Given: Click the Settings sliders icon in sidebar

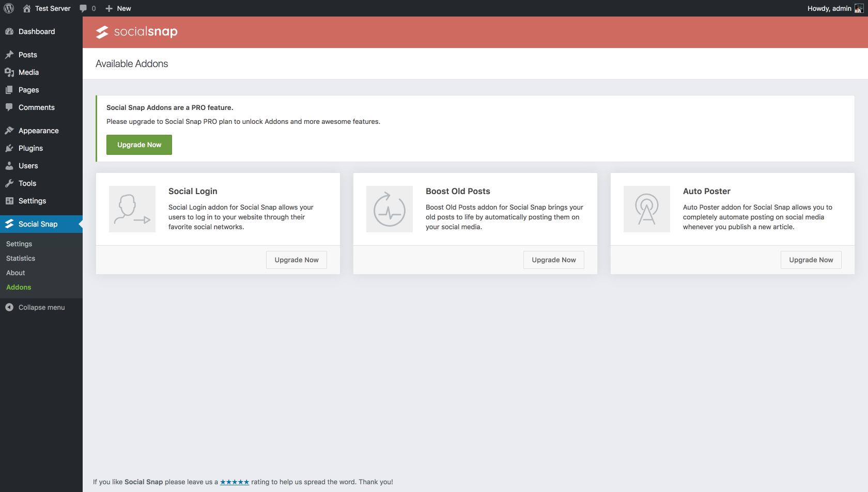Looking at the screenshot, I should 9,201.
